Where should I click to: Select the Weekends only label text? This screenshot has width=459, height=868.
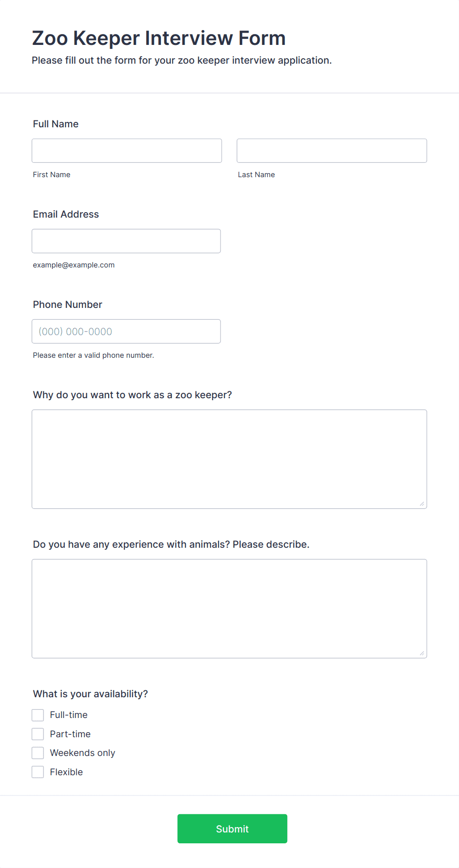[82, 753]
